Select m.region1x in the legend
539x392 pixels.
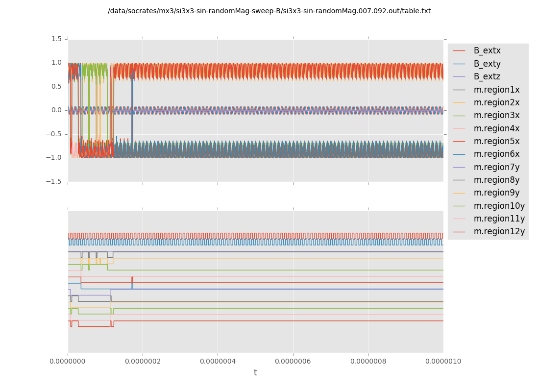pos(496,90)
